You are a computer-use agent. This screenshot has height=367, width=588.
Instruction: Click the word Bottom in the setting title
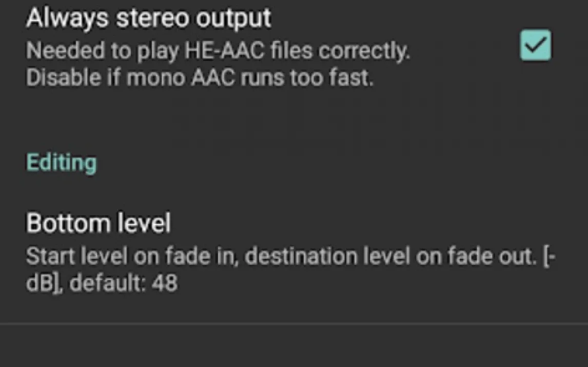tap(62, 223)
